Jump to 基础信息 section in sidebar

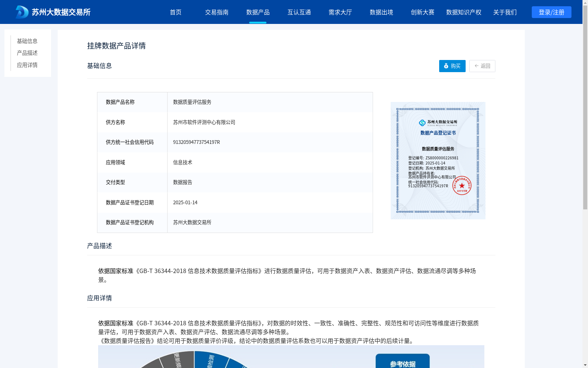click(x=27, y=41)
